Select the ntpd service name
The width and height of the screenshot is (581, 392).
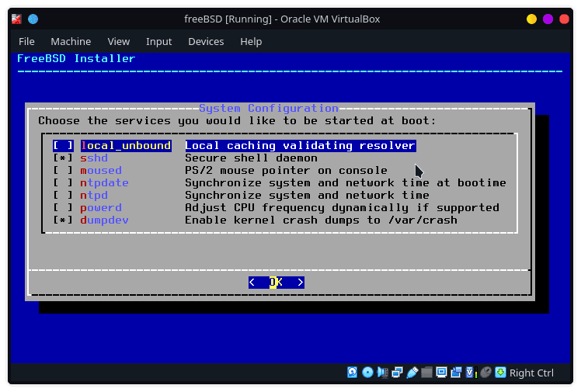[94, 195]
